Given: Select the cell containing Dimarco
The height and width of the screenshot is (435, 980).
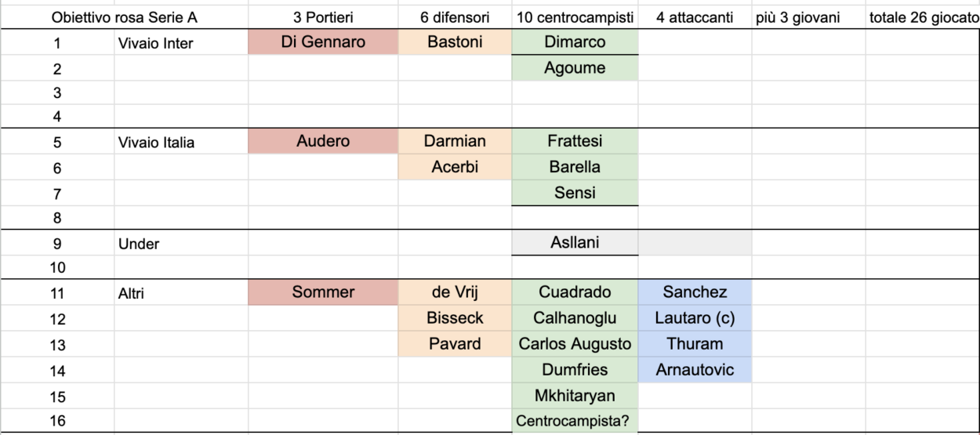Looking at the screenshot, I should [x=575, y=43].
